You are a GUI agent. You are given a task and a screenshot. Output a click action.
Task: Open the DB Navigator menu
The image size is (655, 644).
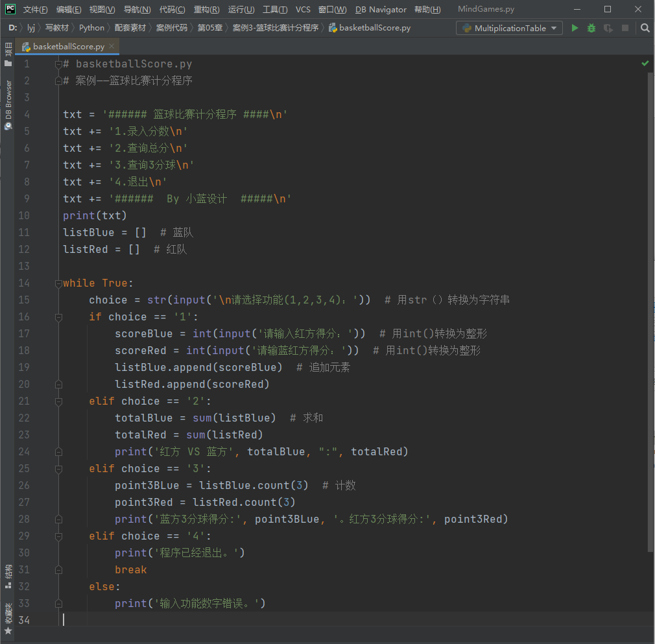pos(381,10)
